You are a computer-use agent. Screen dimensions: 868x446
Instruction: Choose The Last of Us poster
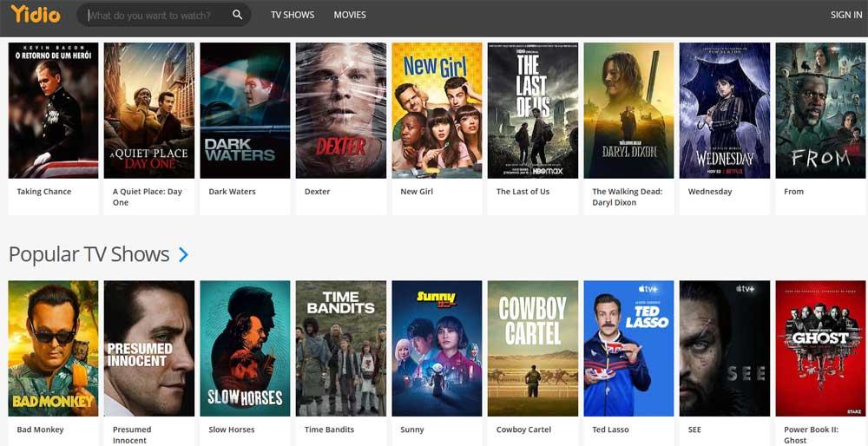click(x=532, y=110)
